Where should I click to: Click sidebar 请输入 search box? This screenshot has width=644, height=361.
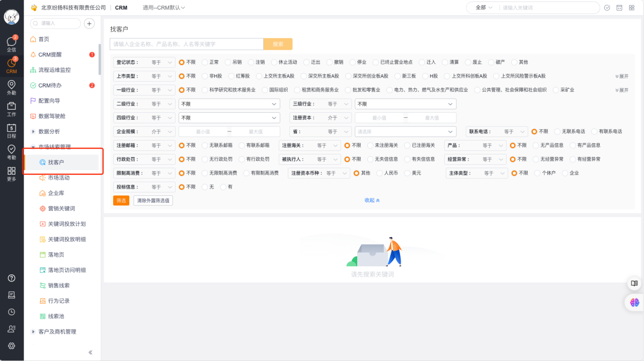(55, 23)
